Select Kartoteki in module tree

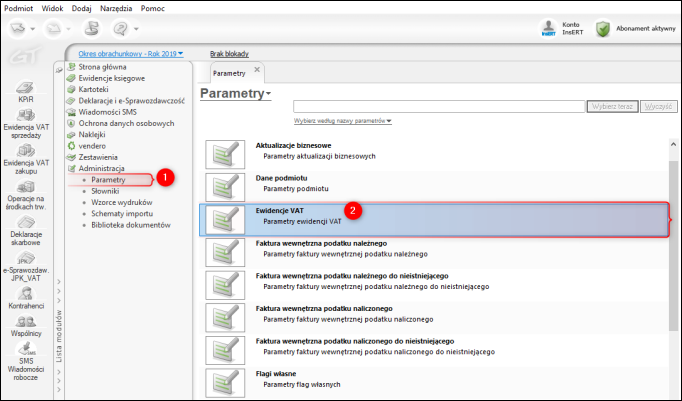point(93,90)
